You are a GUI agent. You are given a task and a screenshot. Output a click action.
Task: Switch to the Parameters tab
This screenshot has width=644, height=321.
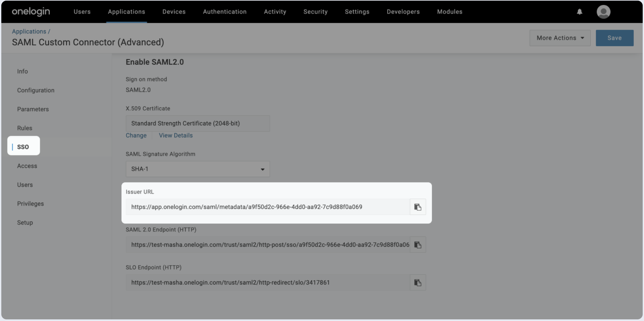tap(33, 109)
